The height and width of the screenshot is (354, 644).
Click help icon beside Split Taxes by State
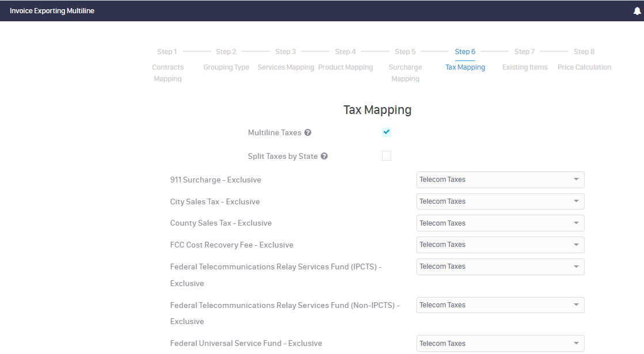[324, 157]
